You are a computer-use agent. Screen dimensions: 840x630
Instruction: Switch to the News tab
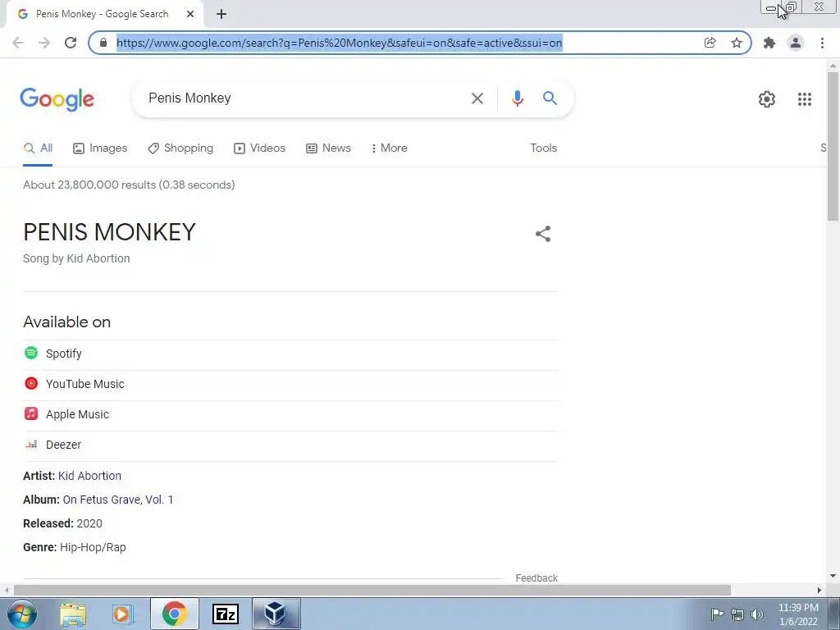(328, 148)
